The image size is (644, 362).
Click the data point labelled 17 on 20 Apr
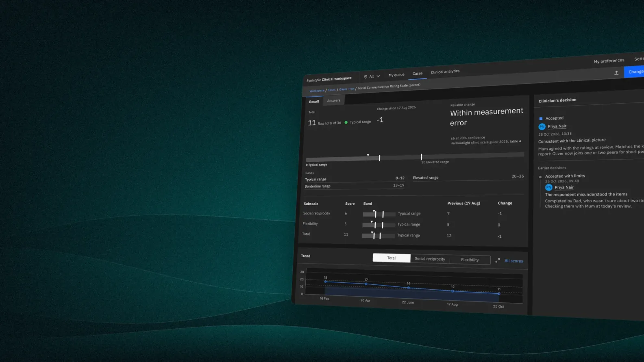366,284
